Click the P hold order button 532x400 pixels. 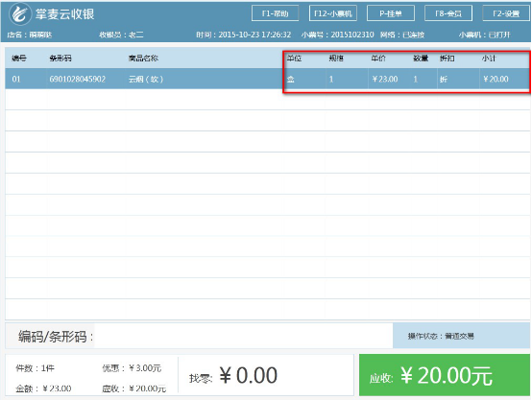point(391,13)
